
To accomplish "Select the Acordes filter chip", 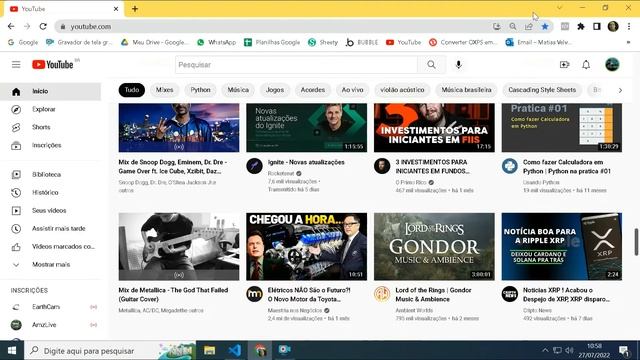I will [x=313, y=90].
